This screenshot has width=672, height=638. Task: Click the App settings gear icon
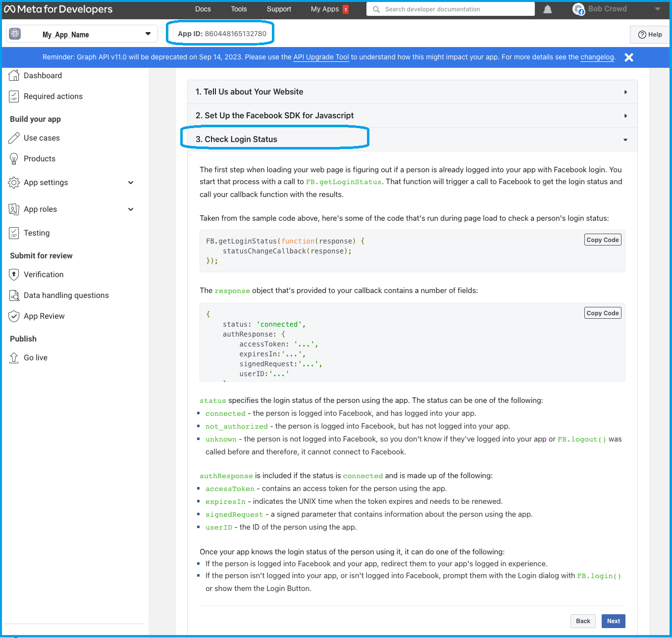click(14, 183)
